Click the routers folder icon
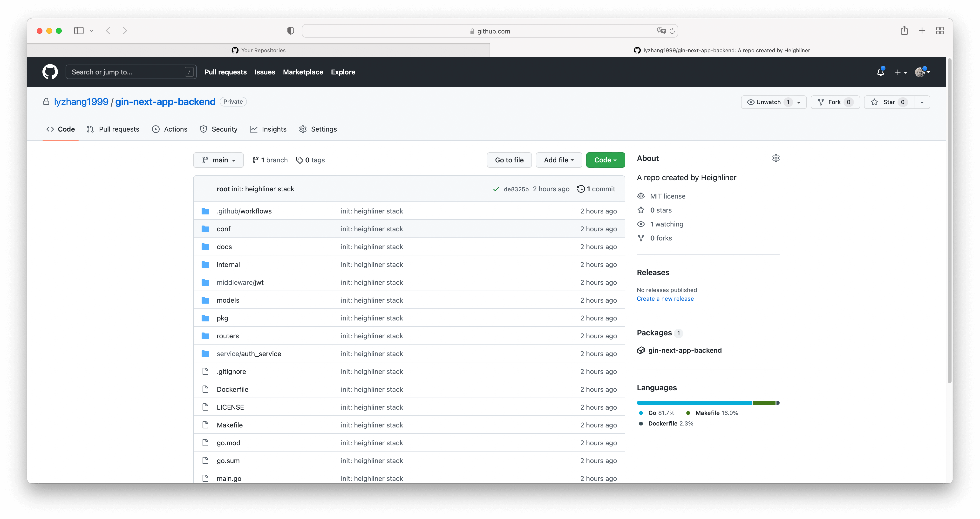This screenshot has width=980, height=519. pyautogui.click(x=205, y=336)
